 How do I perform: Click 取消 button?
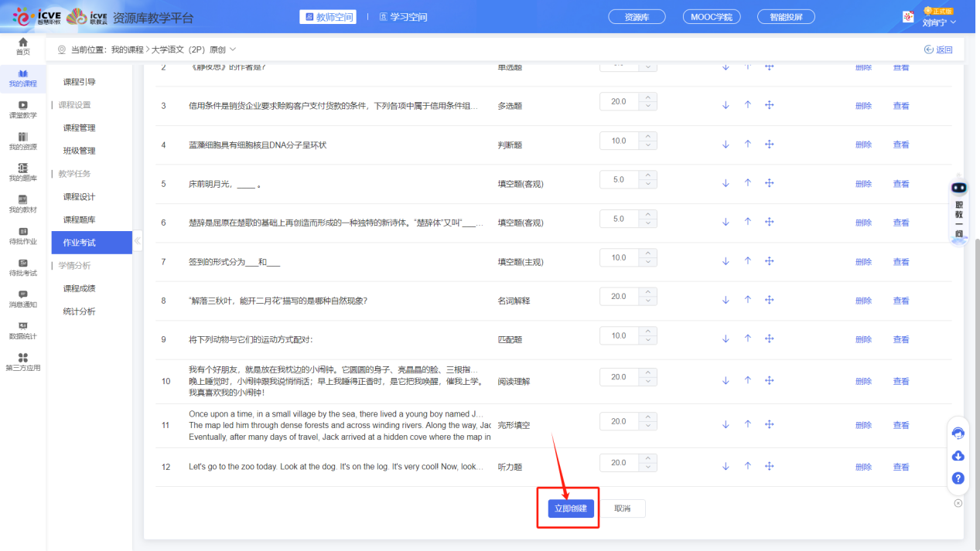click(x=623, y=508)
